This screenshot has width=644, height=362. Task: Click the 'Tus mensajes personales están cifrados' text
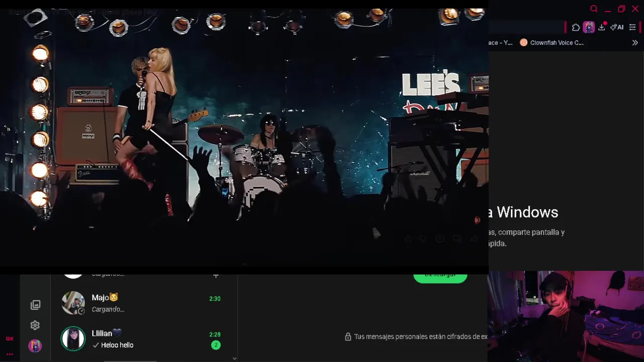click(x=421, y=337)
